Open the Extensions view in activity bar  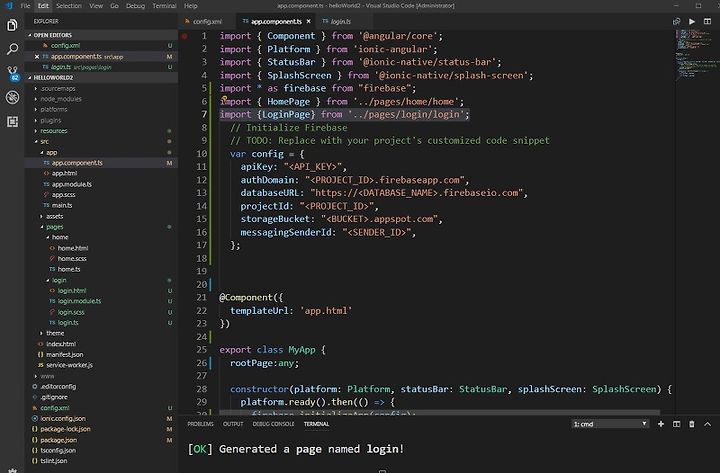(12, 121)
